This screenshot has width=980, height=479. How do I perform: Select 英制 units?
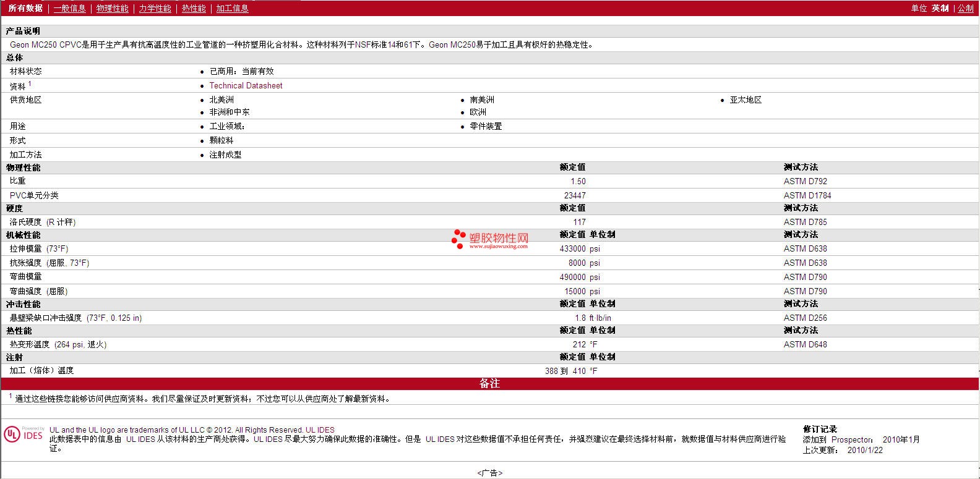pyautogui.click(x=940, y=8)
